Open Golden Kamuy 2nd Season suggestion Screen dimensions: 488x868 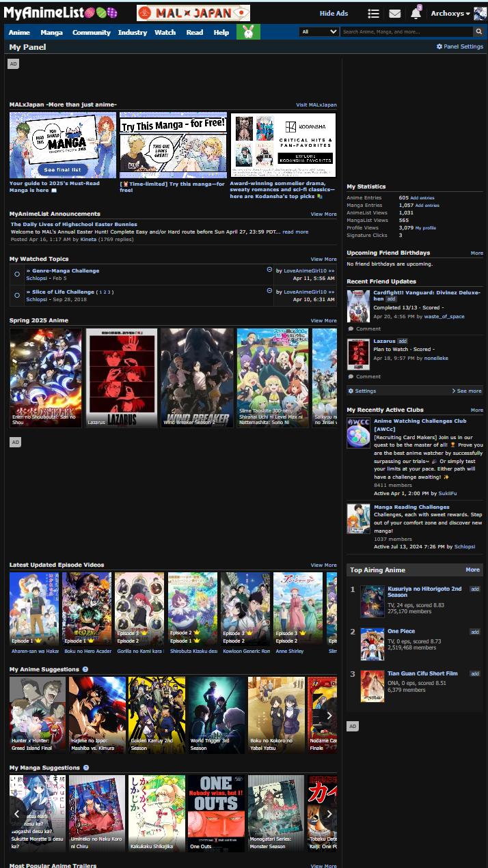pyautogui.click(x=157, y=715)
